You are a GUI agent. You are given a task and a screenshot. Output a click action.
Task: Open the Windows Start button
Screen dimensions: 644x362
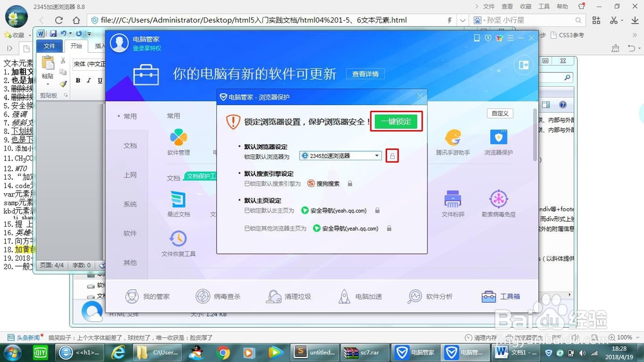pyautogui.click(x=13, y=352)
